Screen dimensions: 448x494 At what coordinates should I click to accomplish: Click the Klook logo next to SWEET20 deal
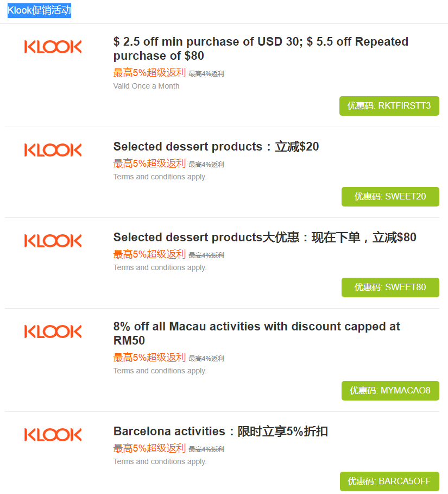(x=53, y=150)
